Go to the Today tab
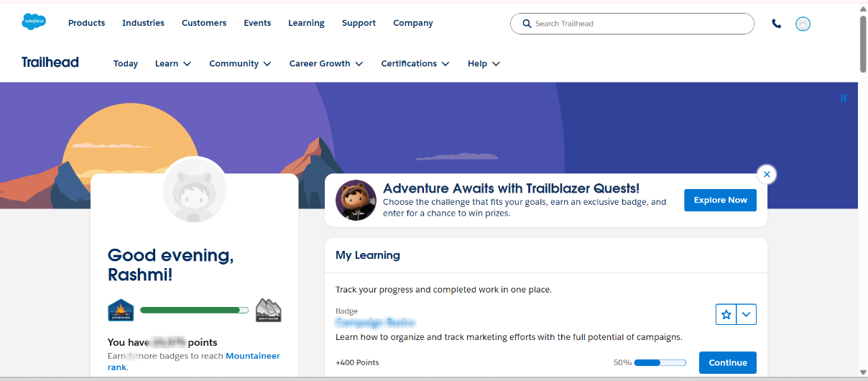The height and width of the screenshot is (381, 868). pos(126,63)
